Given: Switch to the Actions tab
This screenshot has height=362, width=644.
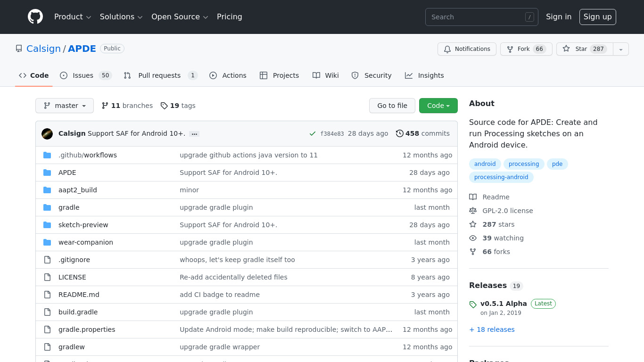Looking at the screenshot, I should [228, 75].
